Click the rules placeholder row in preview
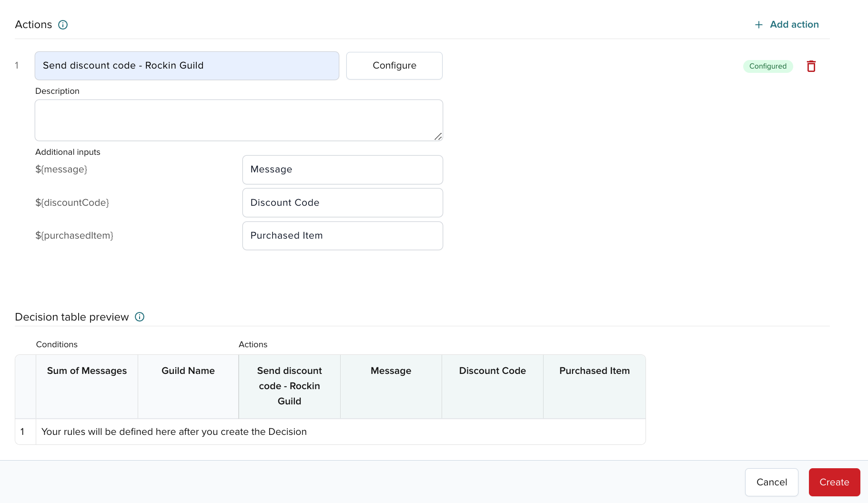Viewport: 868px width, 503px height. pos(174,432)
